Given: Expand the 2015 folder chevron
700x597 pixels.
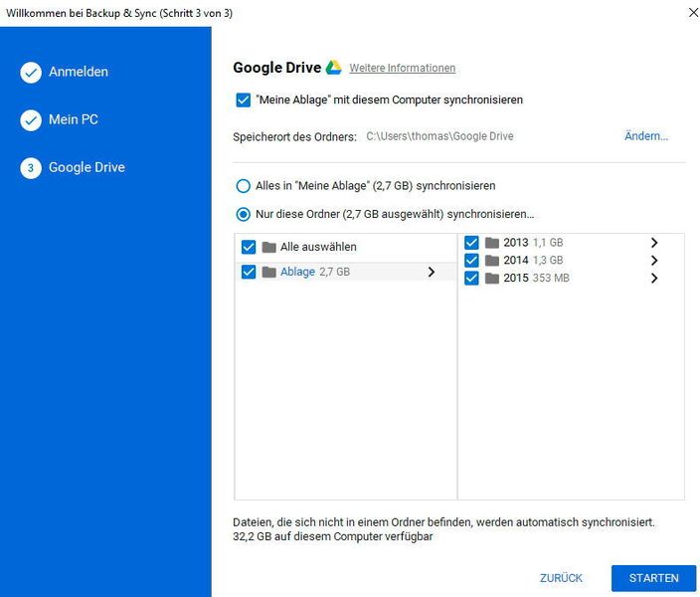Looking at the screenshot, I should pos(654,279).
